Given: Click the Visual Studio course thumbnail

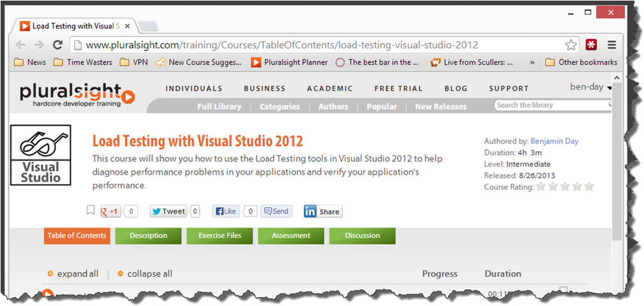Looking at the screenshot, I should [40, 155].
